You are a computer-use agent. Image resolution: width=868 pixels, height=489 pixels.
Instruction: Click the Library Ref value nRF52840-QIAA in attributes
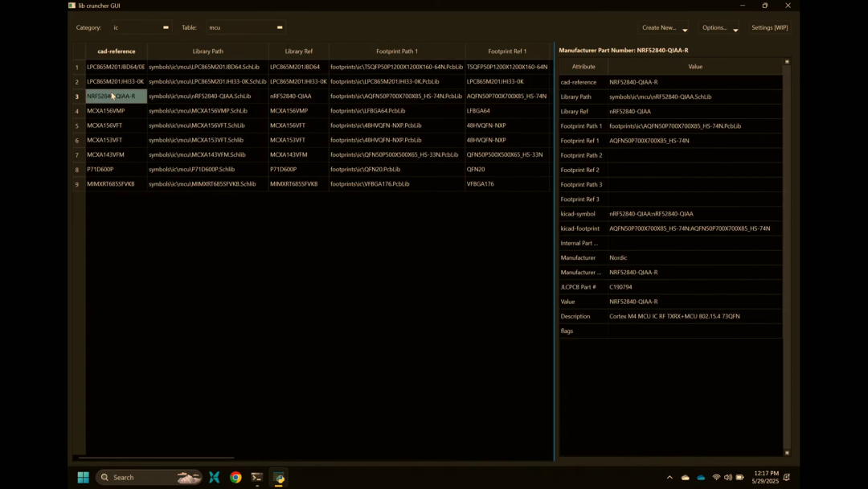coord(695,111)
